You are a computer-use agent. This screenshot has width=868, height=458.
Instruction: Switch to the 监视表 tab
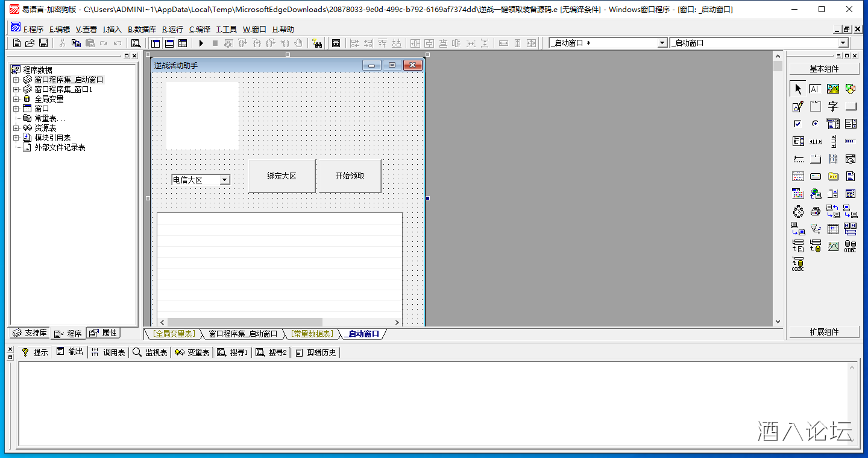click(x=151, y=352)
